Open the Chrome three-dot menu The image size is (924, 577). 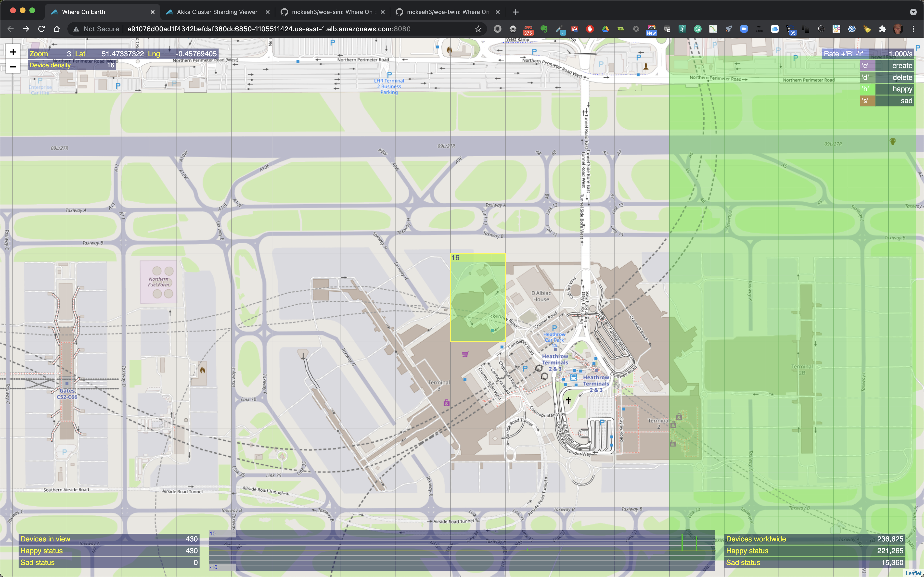click(913, 29)
